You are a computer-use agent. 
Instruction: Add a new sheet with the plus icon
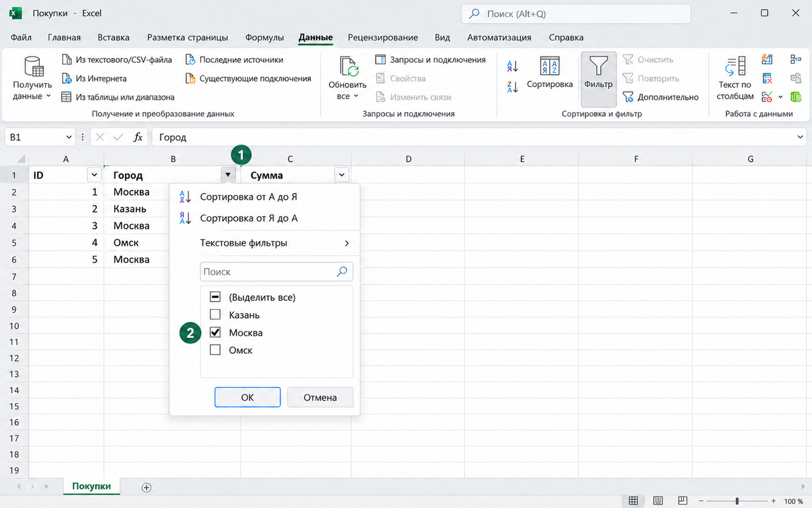[x=147, y=487]
